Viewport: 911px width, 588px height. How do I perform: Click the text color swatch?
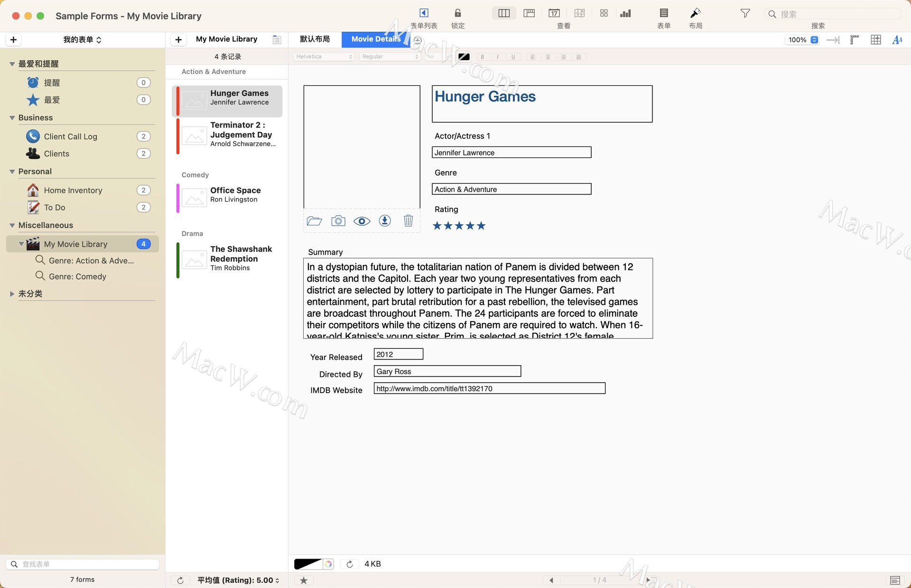tap(464, 56)
